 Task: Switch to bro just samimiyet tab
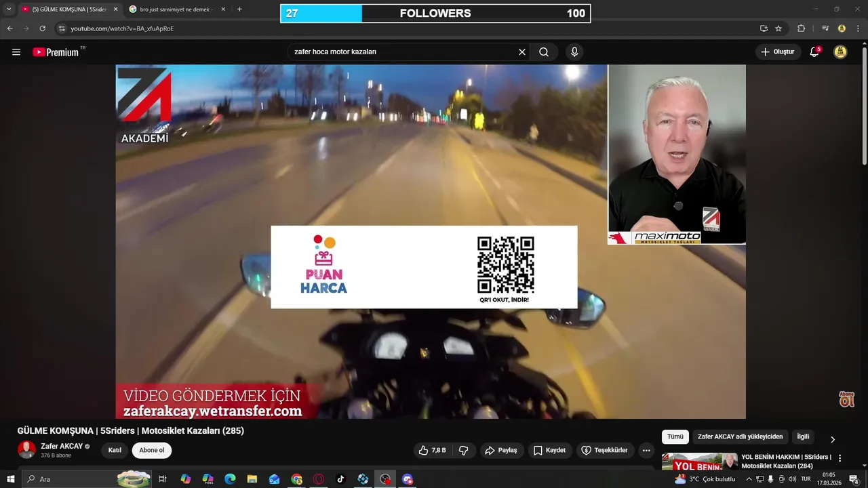[x=176, y=9]
